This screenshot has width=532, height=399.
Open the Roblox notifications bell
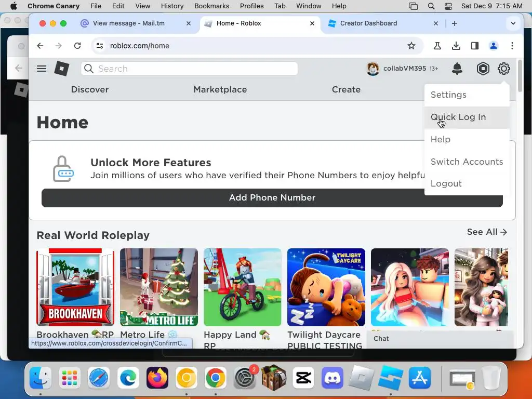point(457,69)
